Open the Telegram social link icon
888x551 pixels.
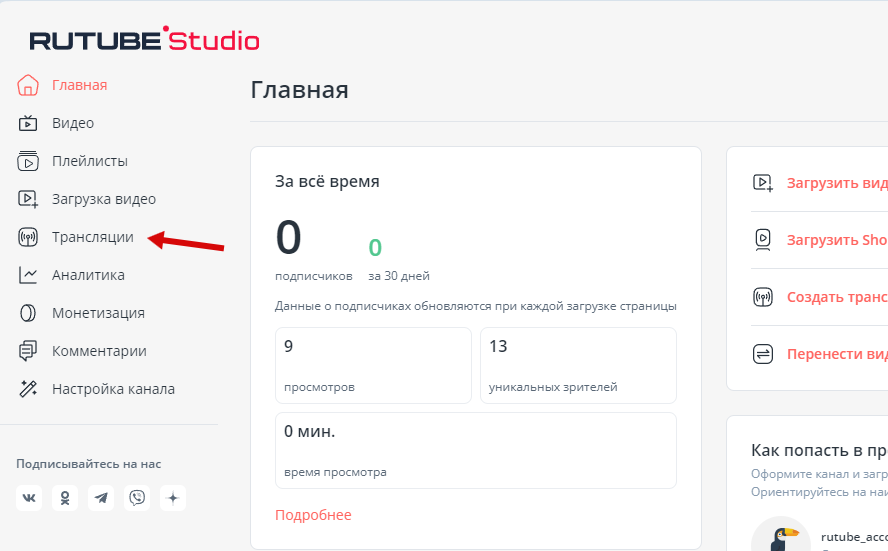[101, 498]
